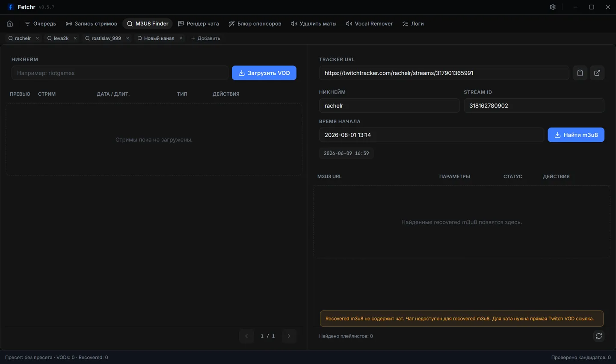
Task: Click the ТИП column header
Action: coord(182,94)
